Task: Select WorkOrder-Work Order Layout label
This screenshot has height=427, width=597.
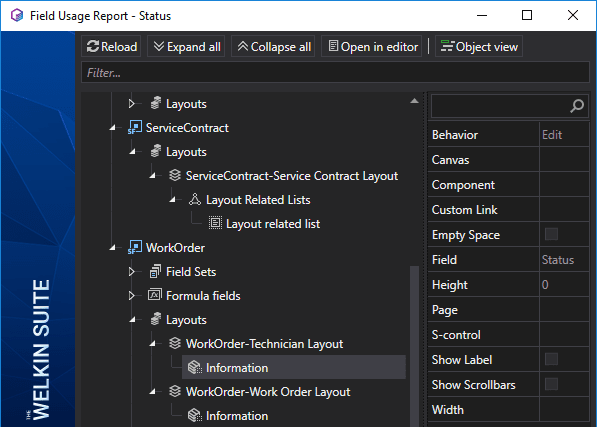Action: click(268, 392)
